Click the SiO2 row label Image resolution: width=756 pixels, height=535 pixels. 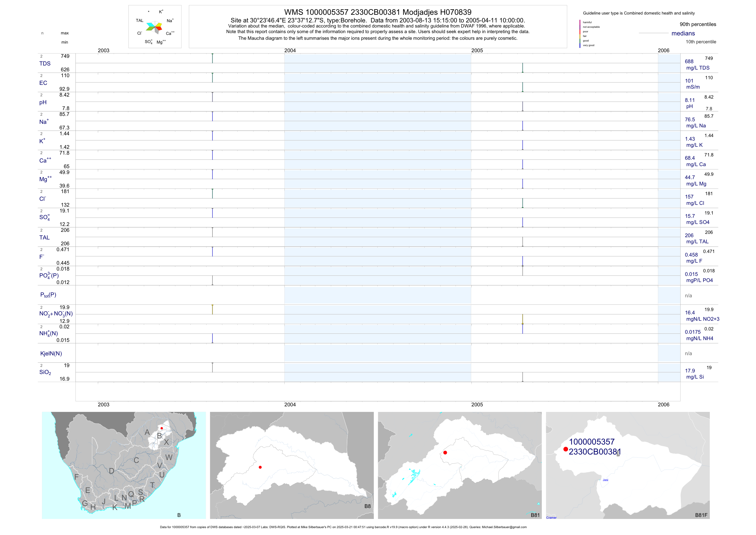point(45,372)
